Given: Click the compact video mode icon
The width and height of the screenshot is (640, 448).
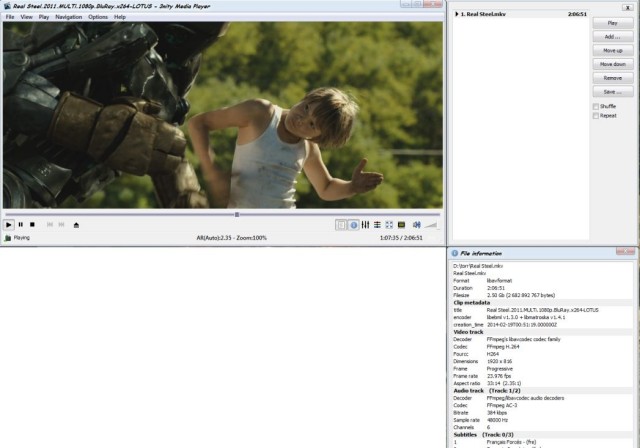Looking at the screenshot, I should (402, 225).
